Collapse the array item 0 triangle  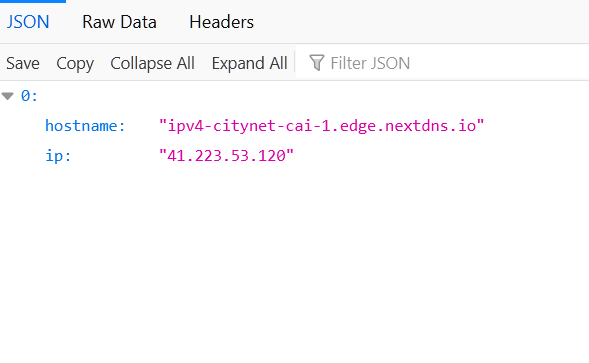[8, 96]
